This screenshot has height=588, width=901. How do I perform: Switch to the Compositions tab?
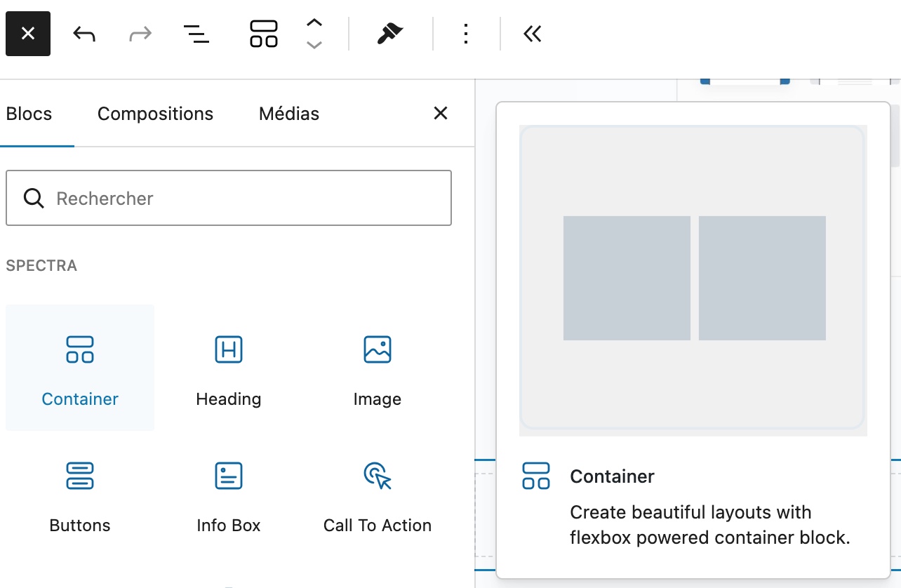coord(155,114)
